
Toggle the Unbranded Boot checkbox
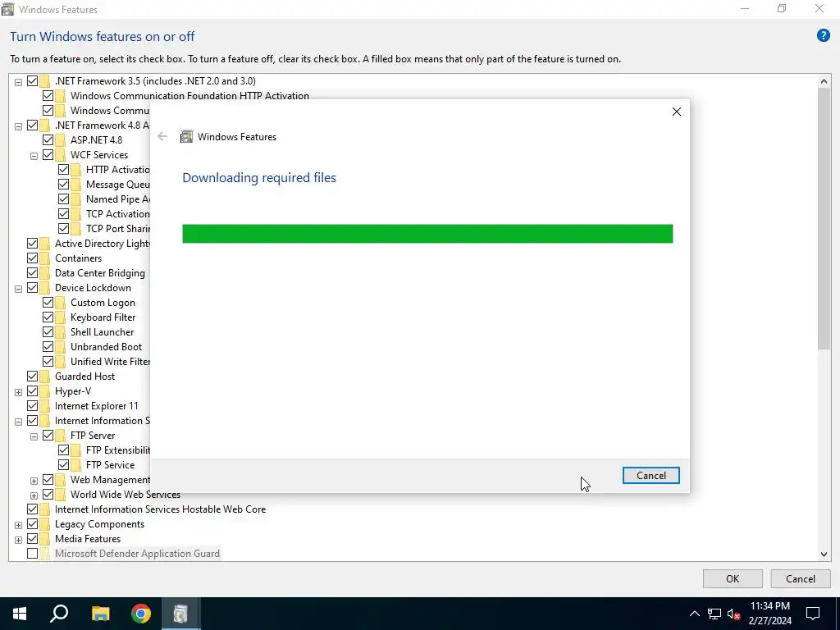pyautogui.click(x=48, y=347)
